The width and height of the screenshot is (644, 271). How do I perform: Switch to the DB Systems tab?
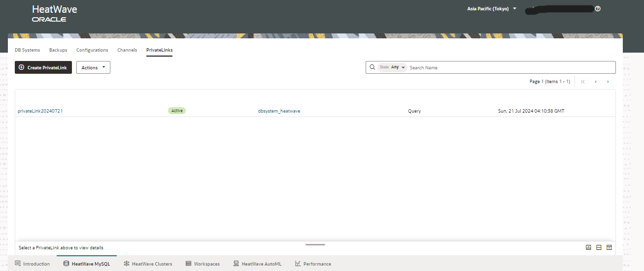28,50
